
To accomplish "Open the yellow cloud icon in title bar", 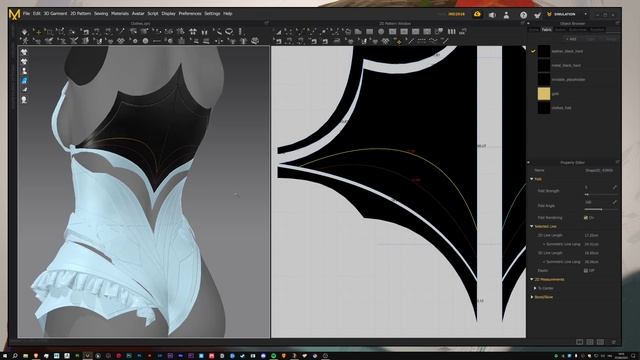I will click(x=477, y=14).
